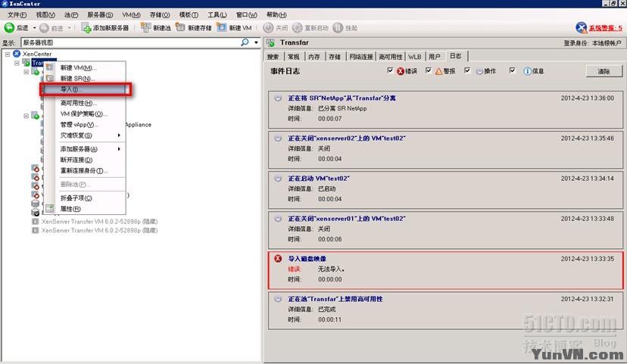Screen dimensions: 627x364
Task: Click the blue 信息 info filter icon
Action: click(528, 71)
